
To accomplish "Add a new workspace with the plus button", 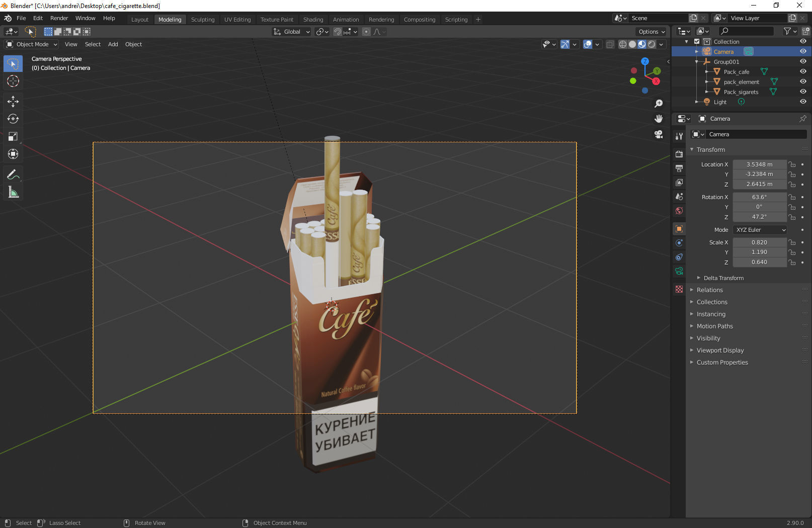I will 478,20.
